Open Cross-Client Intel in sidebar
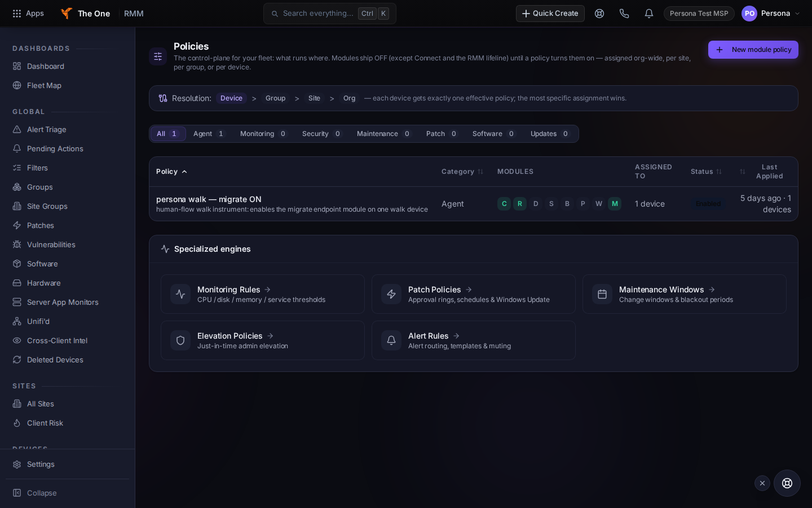 coord(68,340)
